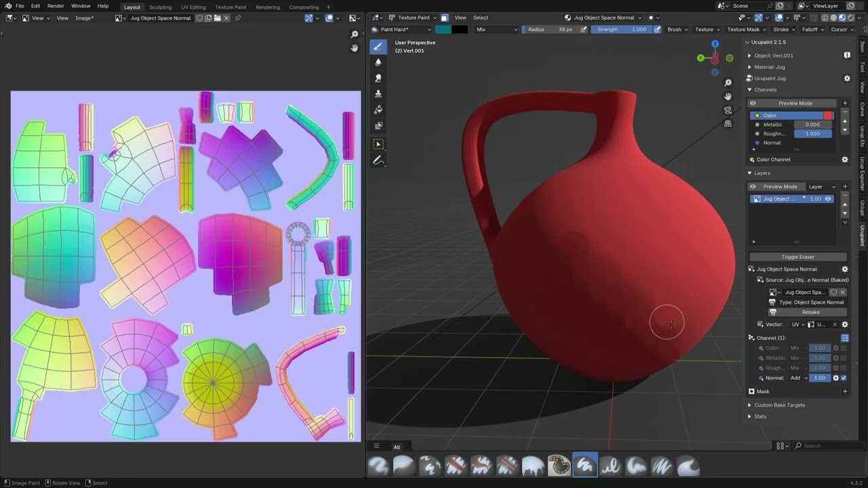The width and height of the screenshot is (868, 488).
Task: Click the teal primary brush color swatch
Action: click(x=443, y=29)
